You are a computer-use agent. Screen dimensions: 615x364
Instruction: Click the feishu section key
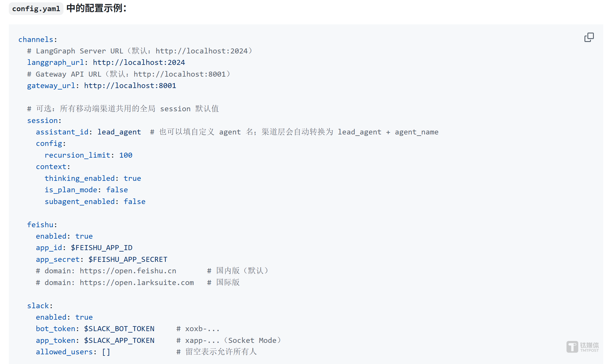(40, 225)
